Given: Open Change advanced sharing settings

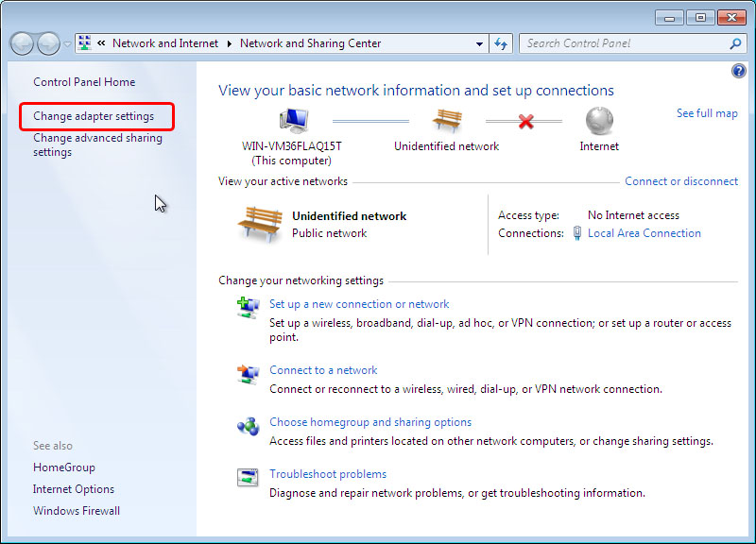Looking at the screenshot, I should coord(97,144).
